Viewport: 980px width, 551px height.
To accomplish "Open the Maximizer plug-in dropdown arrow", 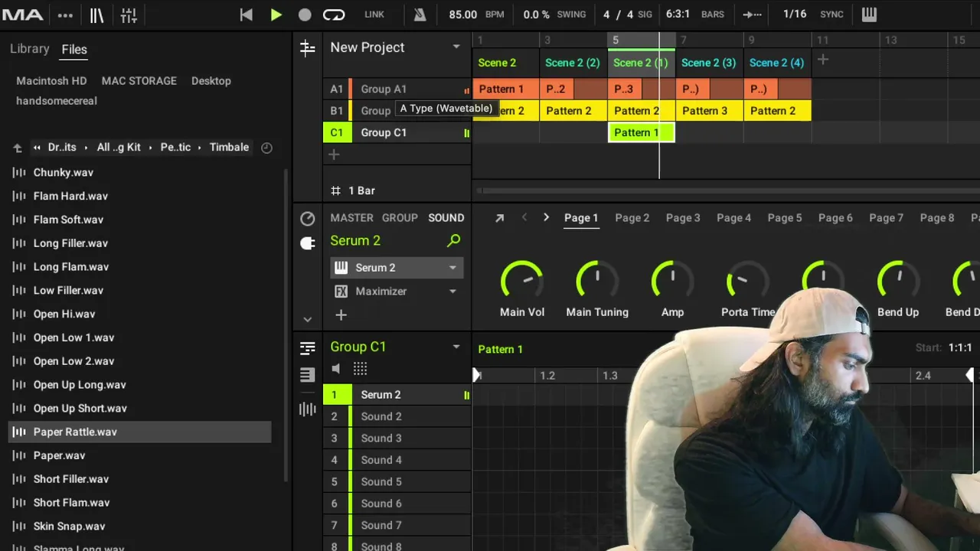I will pos(452,292).
